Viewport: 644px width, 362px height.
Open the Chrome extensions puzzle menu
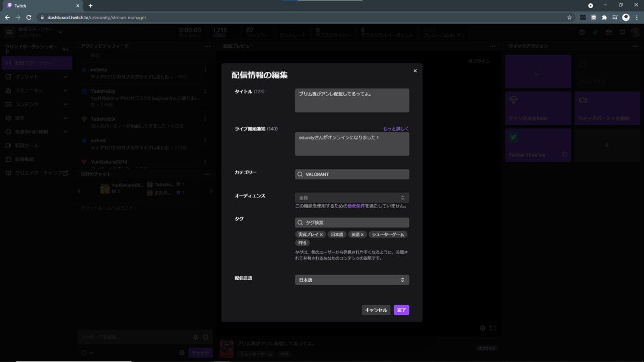pyautogui.click(x=604, y=17)
